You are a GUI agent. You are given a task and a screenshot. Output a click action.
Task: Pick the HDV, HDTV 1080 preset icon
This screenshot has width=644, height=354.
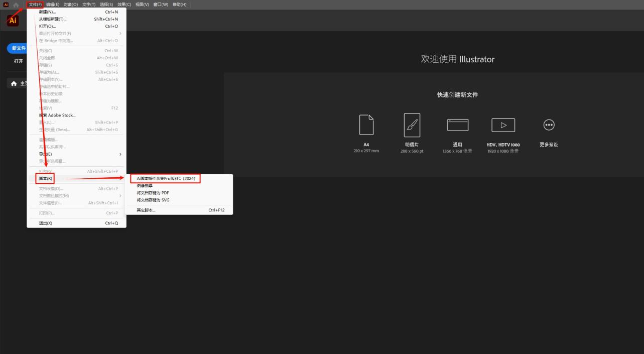pos(503,125)
